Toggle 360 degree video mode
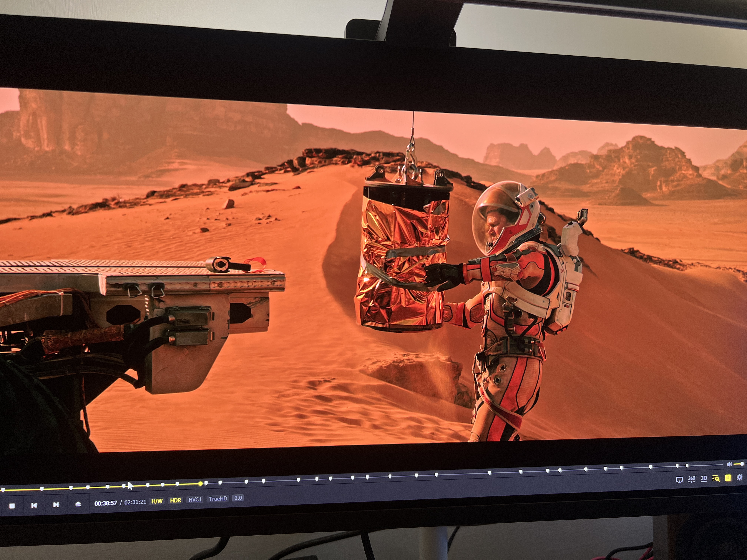Screen dimensions: 747x560 (692, 479)
